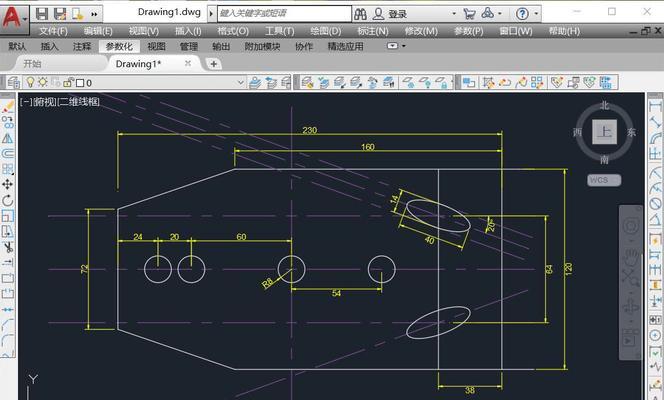The height and width of the screenshot is (400, 664).
Task: Click the steering wheel in navigation bar
Action: tap(631, 226)
